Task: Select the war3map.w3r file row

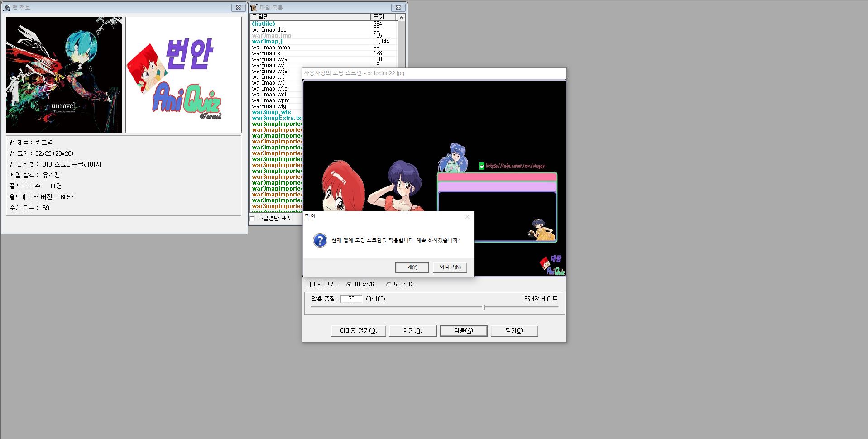Action: click(276, 83)
